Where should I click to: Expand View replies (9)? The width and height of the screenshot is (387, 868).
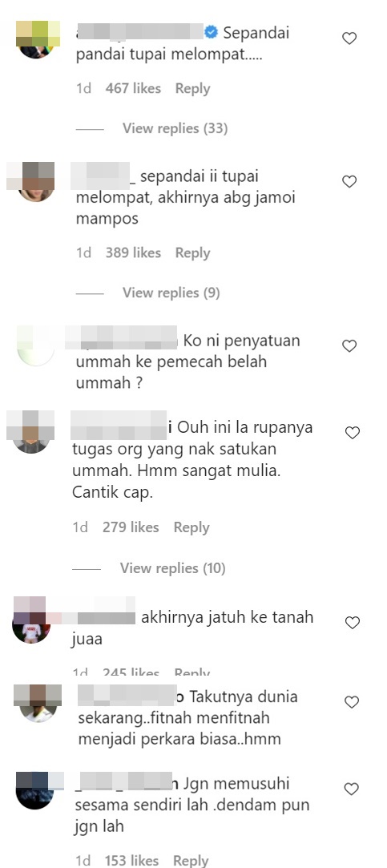171,293
